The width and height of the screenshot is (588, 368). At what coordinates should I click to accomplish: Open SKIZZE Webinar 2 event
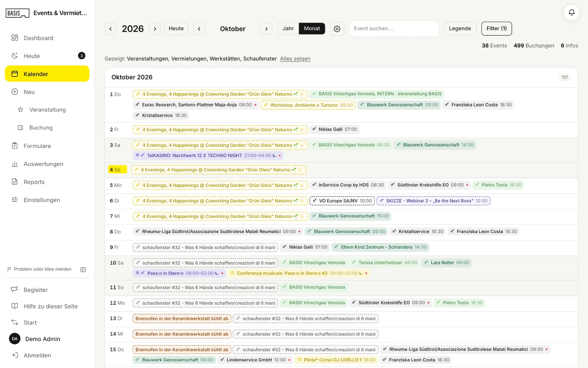click(x=434, y=201)
